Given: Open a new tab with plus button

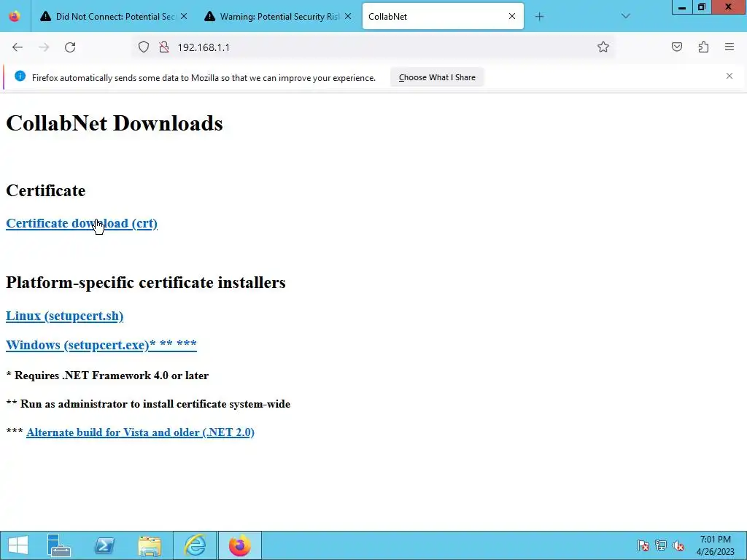Looking at the screenshot, I should point(539,17).
